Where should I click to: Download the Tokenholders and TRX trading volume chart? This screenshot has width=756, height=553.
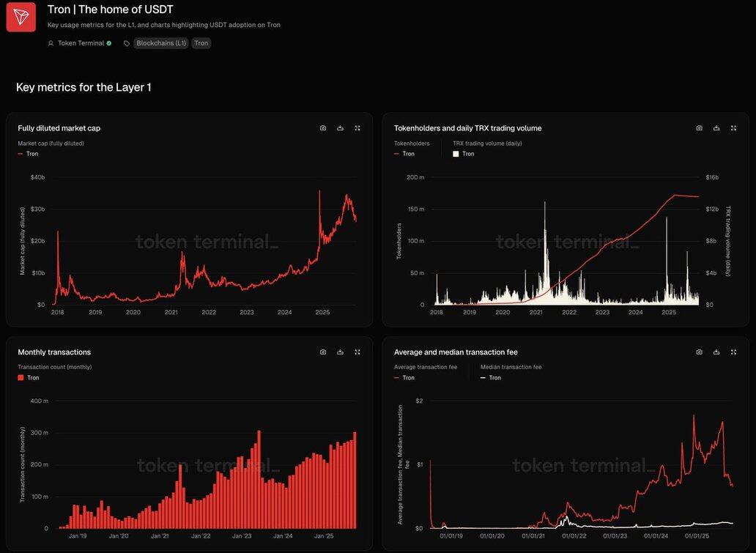[x=716, y=128]
